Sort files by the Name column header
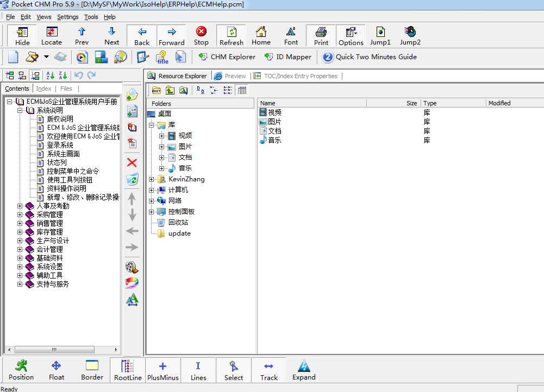This screenshot has width=544, height=392. point(312,103)
